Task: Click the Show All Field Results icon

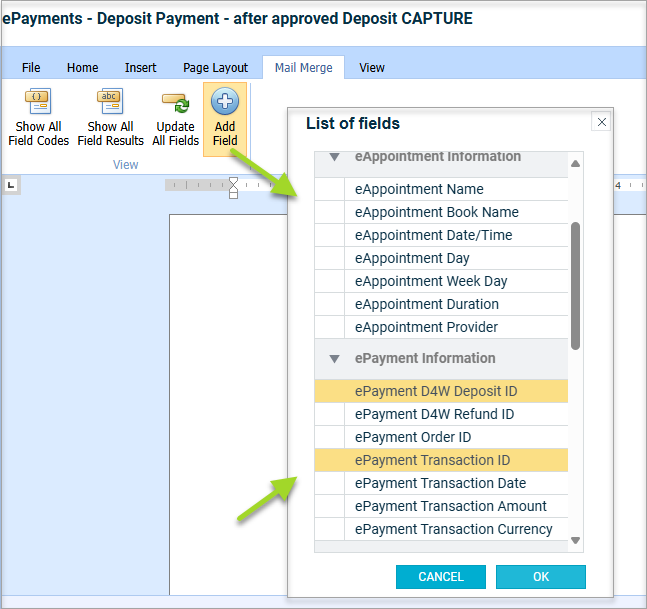Action: (x=110, y=102)
